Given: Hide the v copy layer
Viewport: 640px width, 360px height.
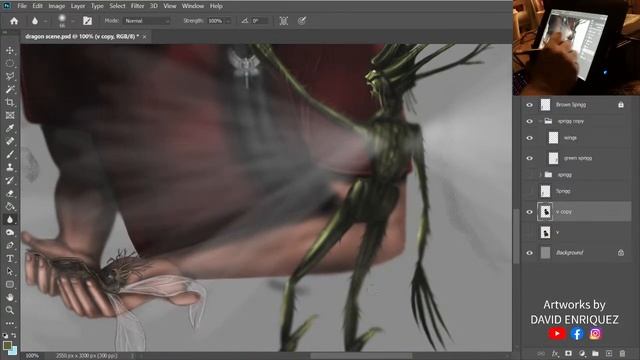Looking at the screenshot, I should (x=529, y=212).
